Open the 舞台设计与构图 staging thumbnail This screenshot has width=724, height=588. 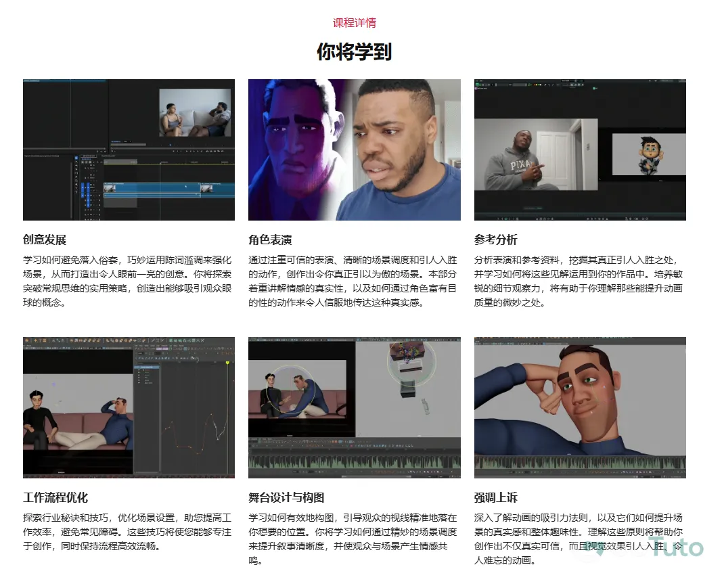pos(354,407)
